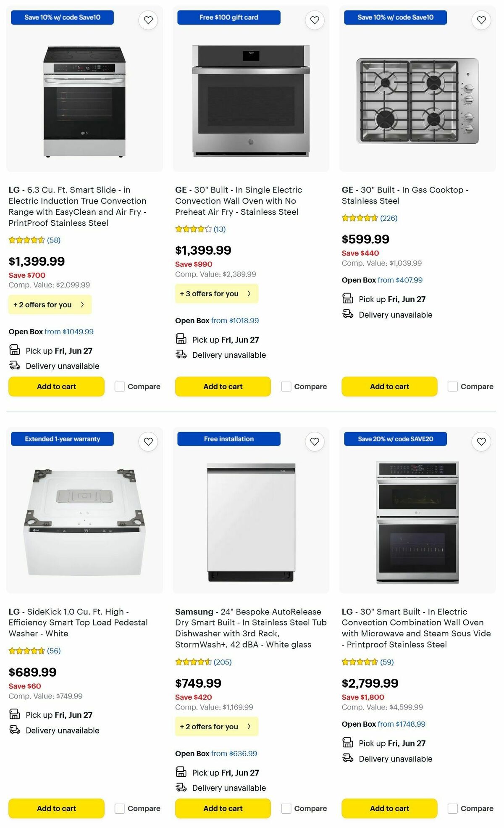Image resolution: width=504 pixels, height=828 pixels.
Task: Check Compare for the LG induction range
Action: click(120, 386)
